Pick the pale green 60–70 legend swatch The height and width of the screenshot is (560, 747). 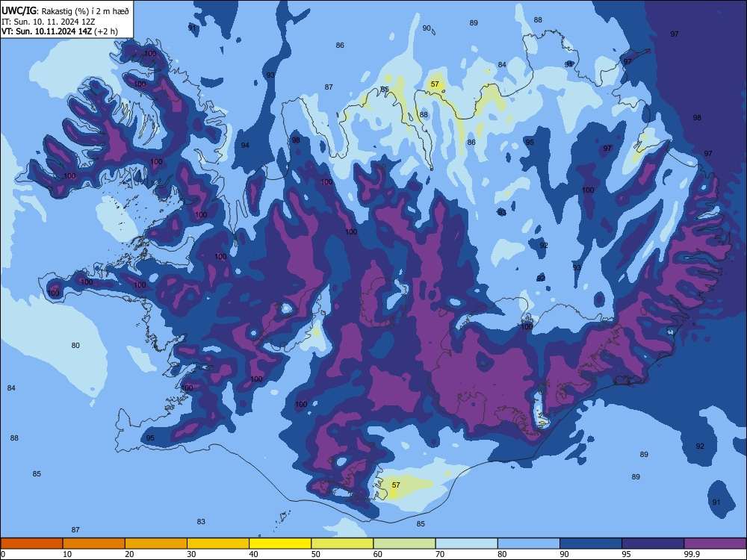pyautogui.click(x=404, y=544)
